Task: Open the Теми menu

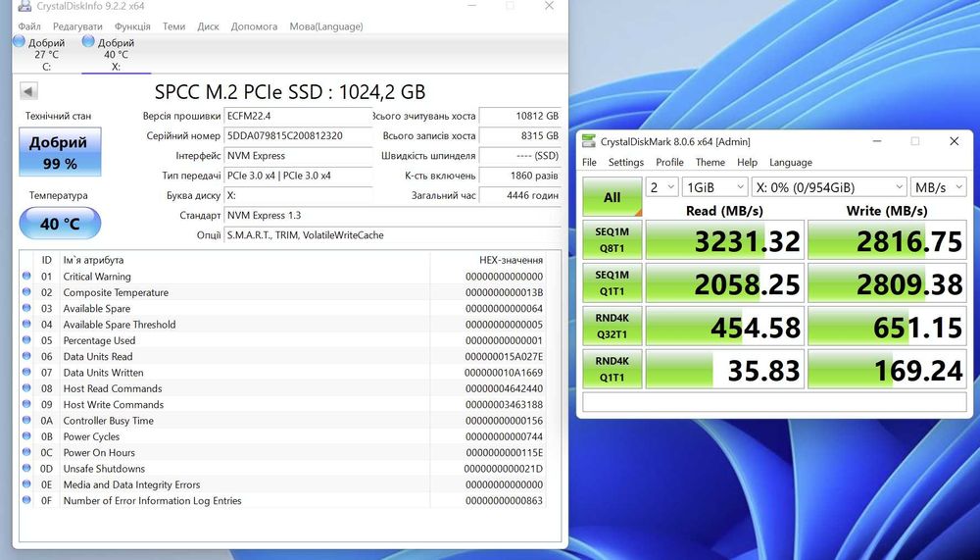Action: click(173, 26)
